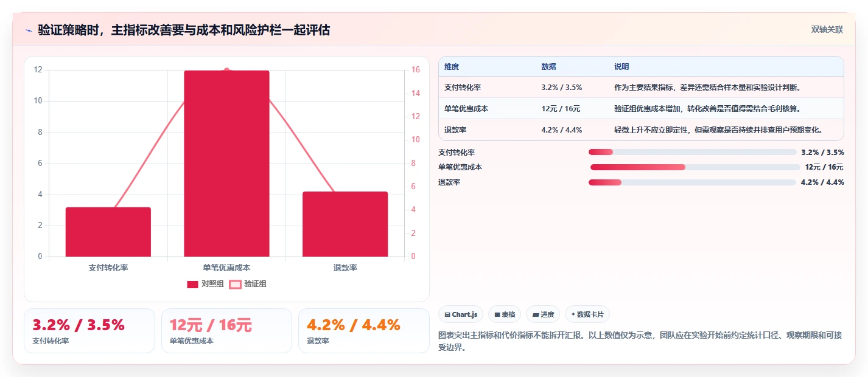Toggle the 对照组 legend entry

(x=205, y=284)
